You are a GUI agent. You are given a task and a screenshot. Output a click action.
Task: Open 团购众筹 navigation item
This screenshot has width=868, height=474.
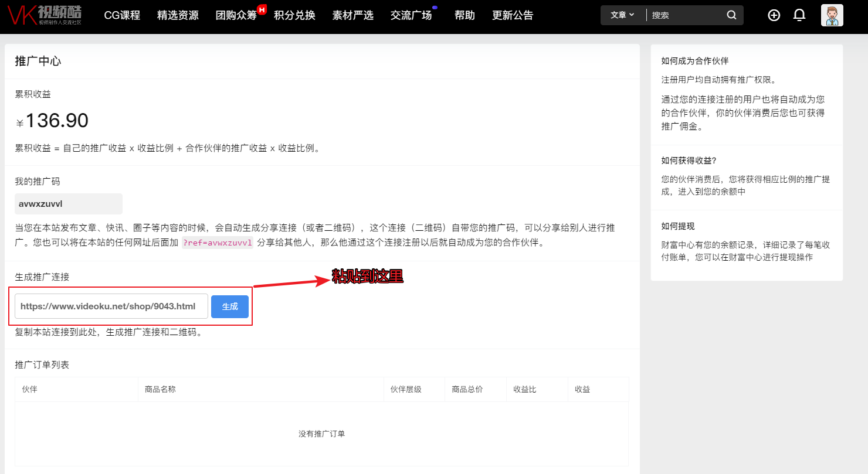click(x=236, y=15)
